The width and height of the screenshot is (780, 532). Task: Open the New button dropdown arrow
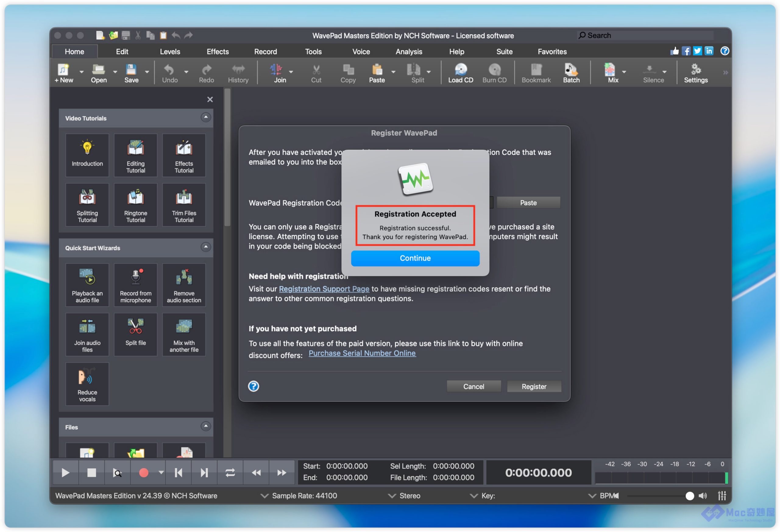[81, 72]
